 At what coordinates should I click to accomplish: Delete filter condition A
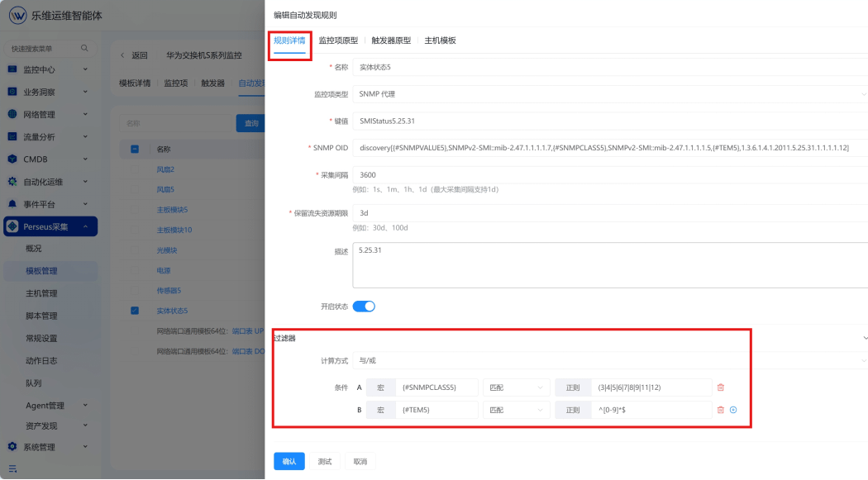[x=720, y=387]
